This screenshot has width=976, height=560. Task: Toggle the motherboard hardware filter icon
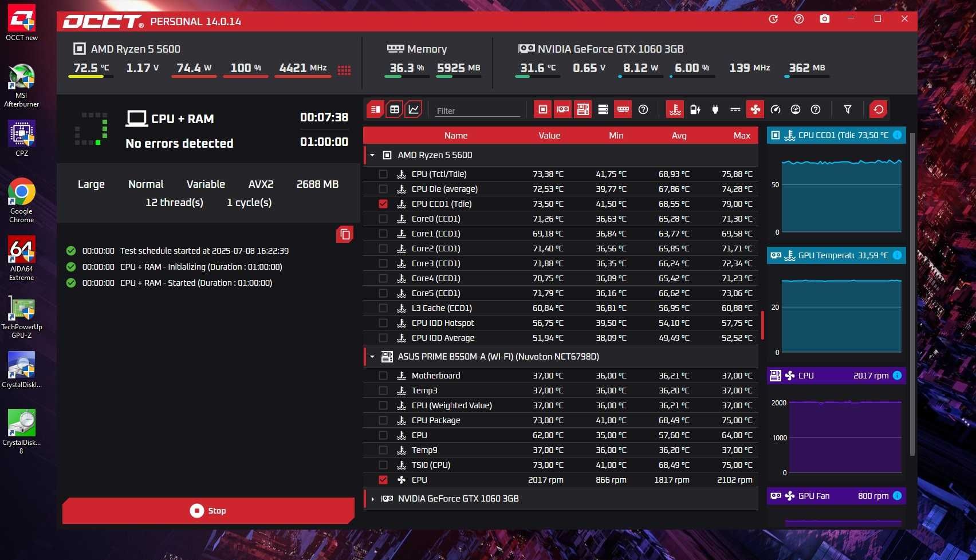pyautogui.click(x=583, y=109)
